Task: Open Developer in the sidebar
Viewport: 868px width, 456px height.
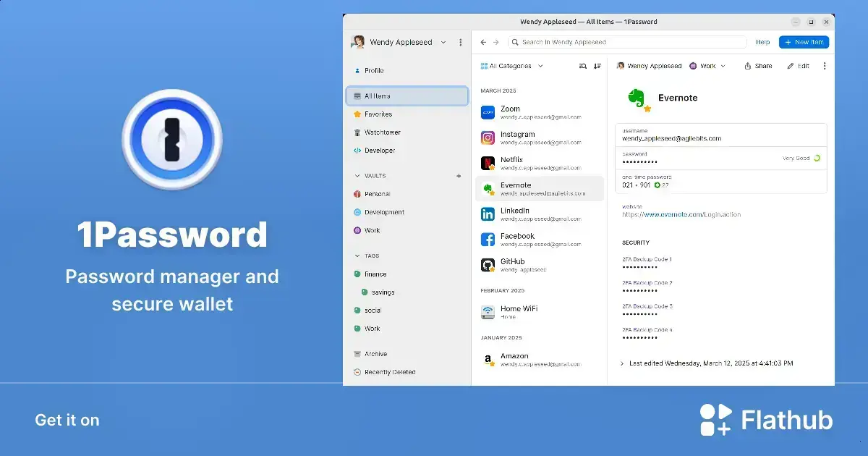Action: click(407, 151)
